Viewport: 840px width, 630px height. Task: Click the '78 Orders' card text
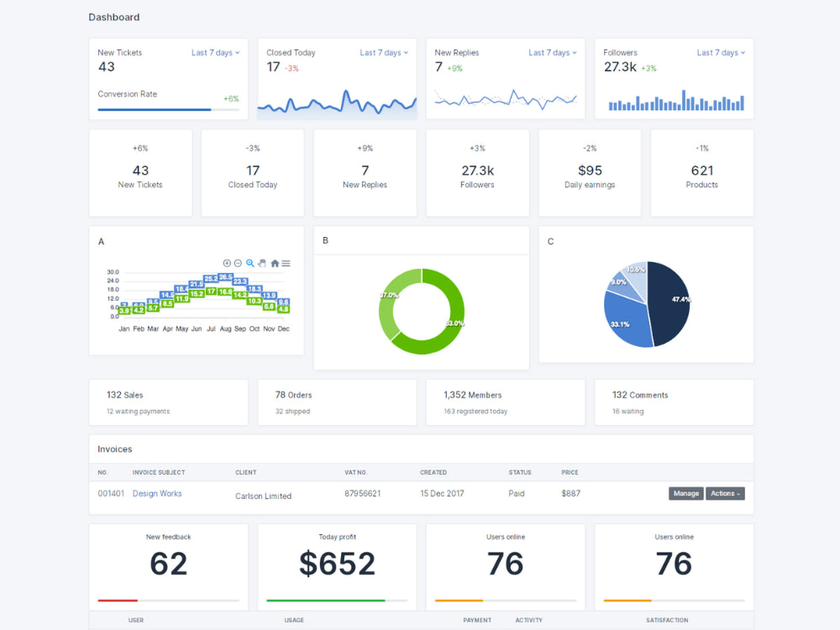[x=293, y=395]
